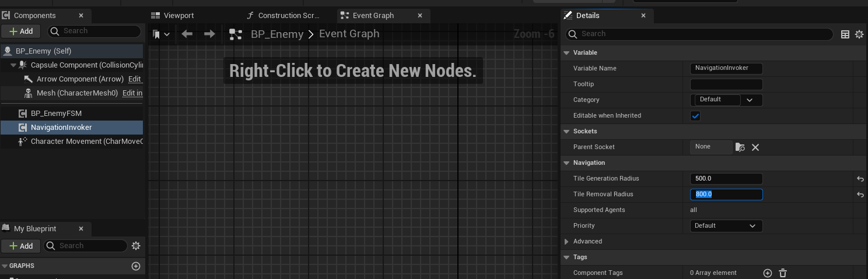
Task: Clear the Parent Socket value
Action: click(x=755, y=147)
